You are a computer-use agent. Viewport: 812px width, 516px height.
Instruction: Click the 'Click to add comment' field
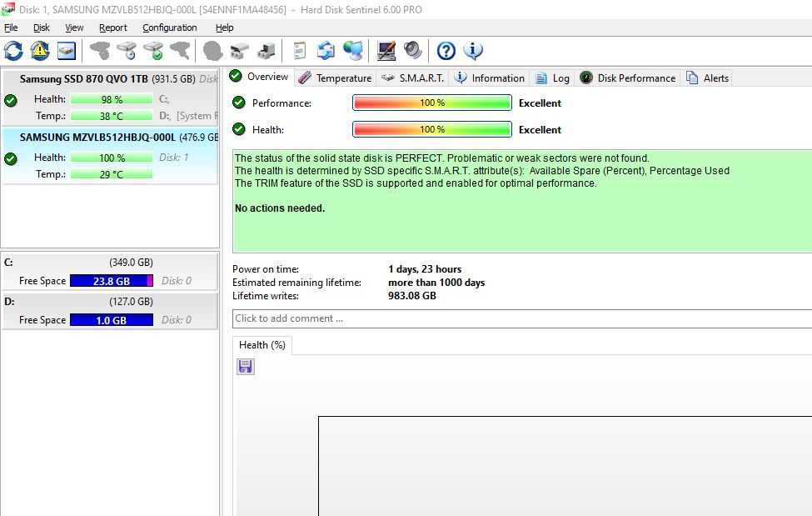coord(522,318)
